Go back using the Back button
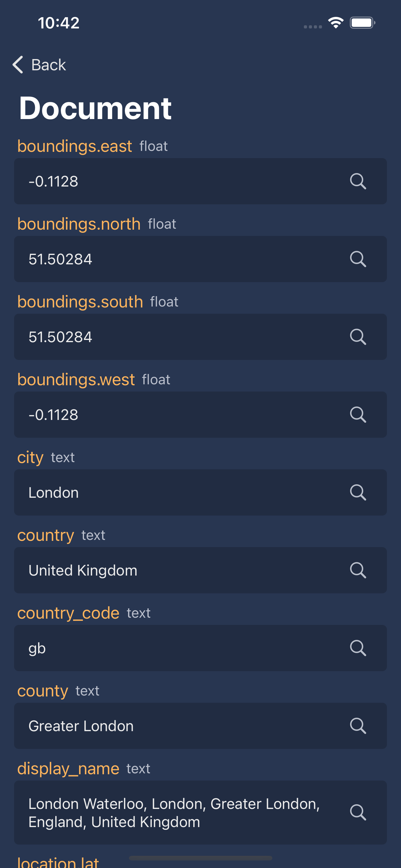The image size is (401, 868). pos(39,65)
